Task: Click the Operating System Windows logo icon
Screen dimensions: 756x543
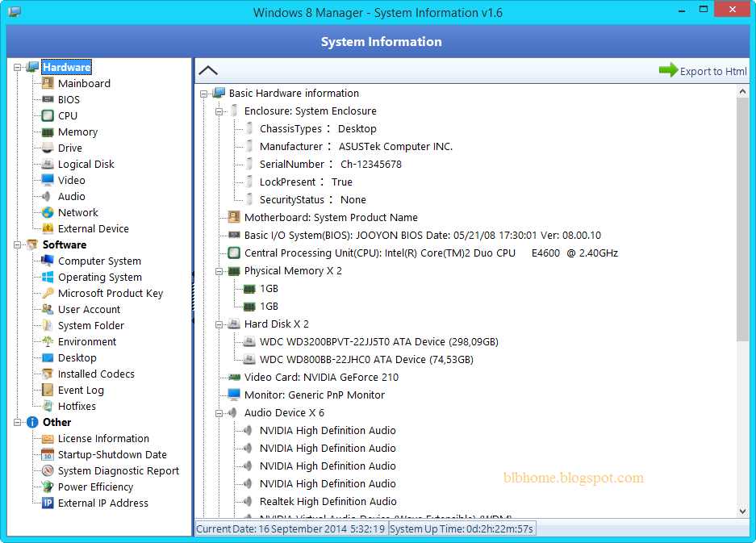Action: coord(48,277)
